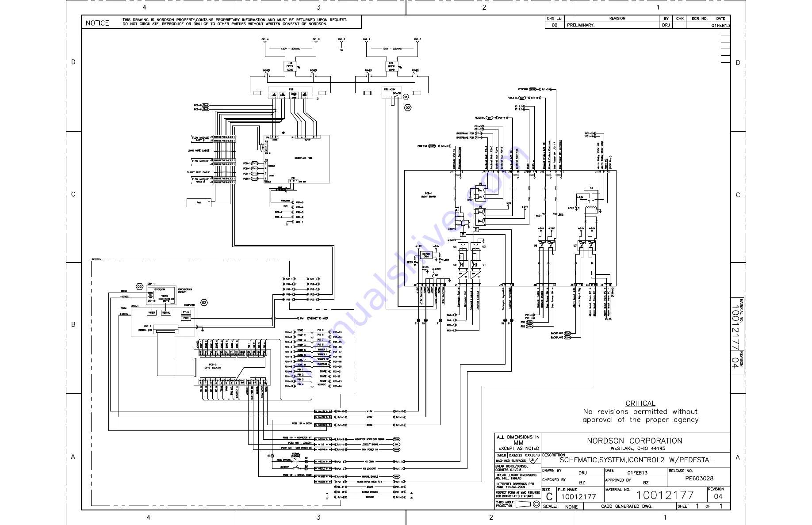Select the ETH1 port box

[186, 318]
